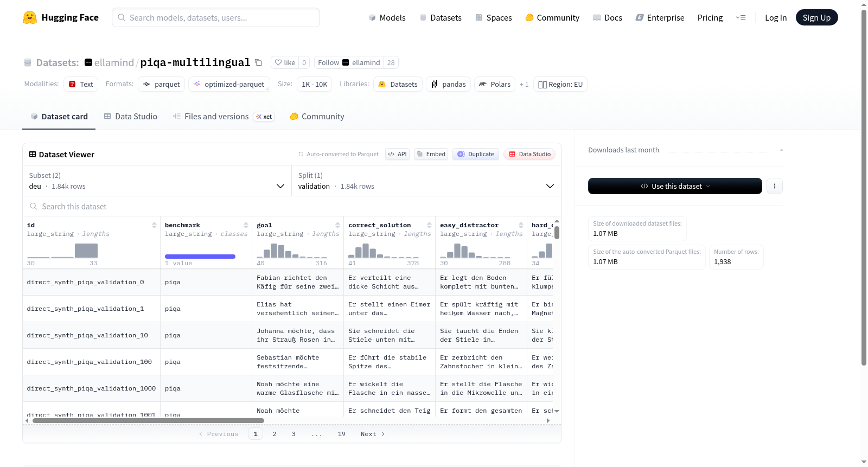Open Community in top navigation
Viewport: 868px width, 467px height.
coord(552,17)
